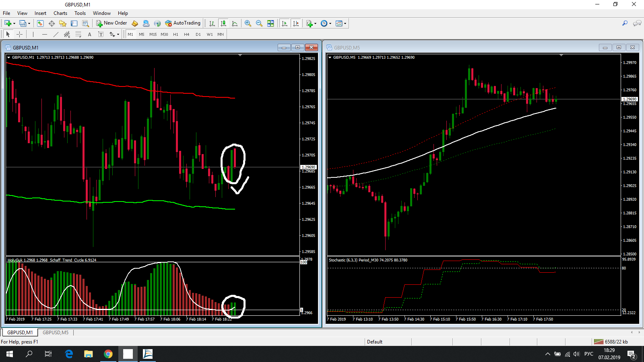Click the Default profile in status bar
This screenshot has height=362, width=644.
coord(375,342)
